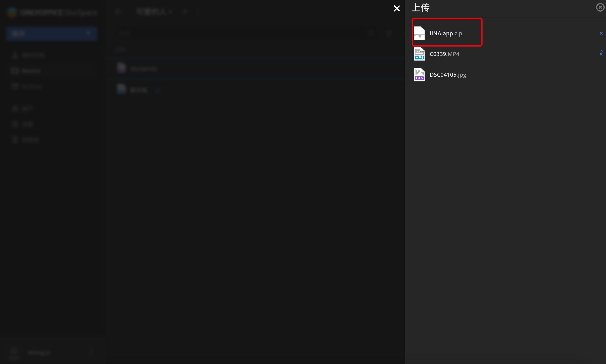Expand chevron on blurred blue sidebar button
This screenshot has width=606, height=364.
click(89, 33)
